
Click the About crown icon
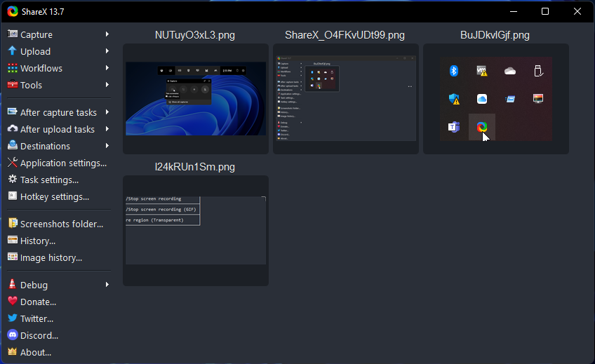click(13, 351)
